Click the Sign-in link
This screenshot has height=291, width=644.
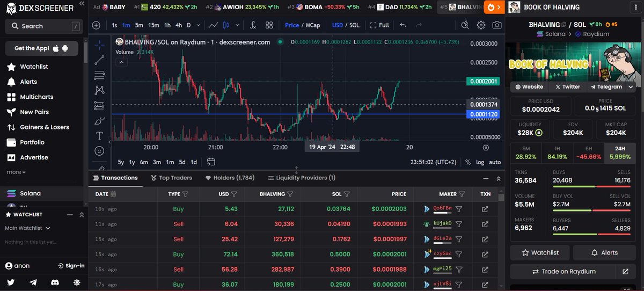(x=71, y=266)
